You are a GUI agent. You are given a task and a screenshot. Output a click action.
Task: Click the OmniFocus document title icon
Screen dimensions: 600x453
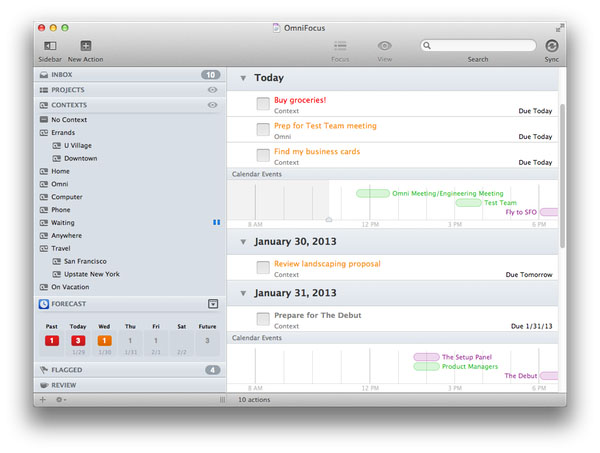(x=276, y=28)
